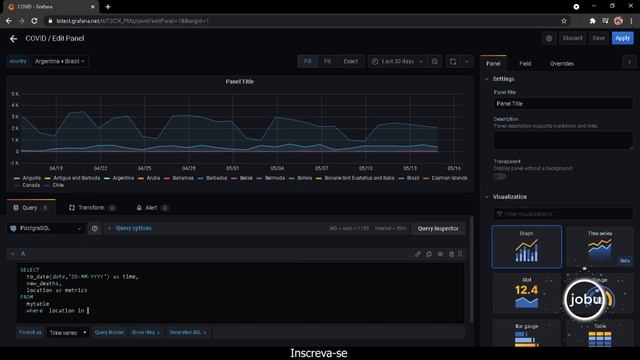Open refresh interval dropdown arrow
The height and width of the screenshot is (360, 640).
point(467,61)
